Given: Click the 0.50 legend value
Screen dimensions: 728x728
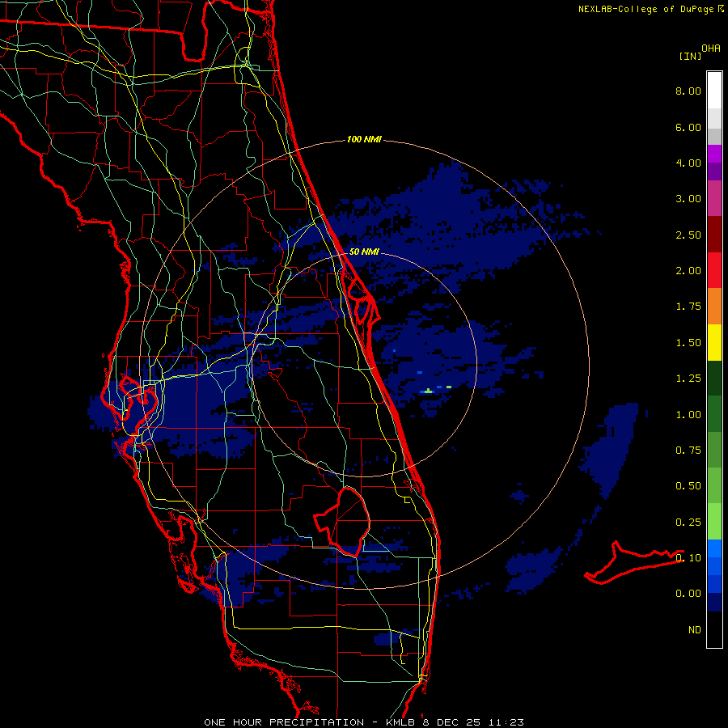Looking at the screenshot, I should [688, 486].
